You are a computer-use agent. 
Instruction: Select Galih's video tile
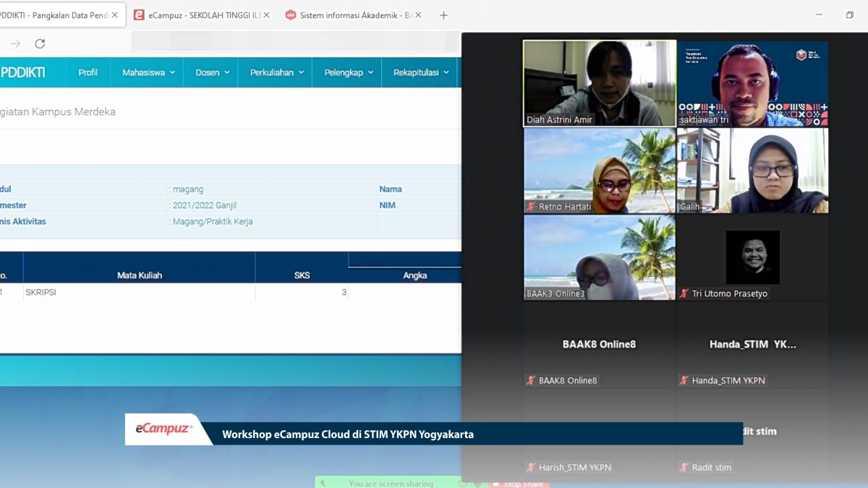click(753, 171)
